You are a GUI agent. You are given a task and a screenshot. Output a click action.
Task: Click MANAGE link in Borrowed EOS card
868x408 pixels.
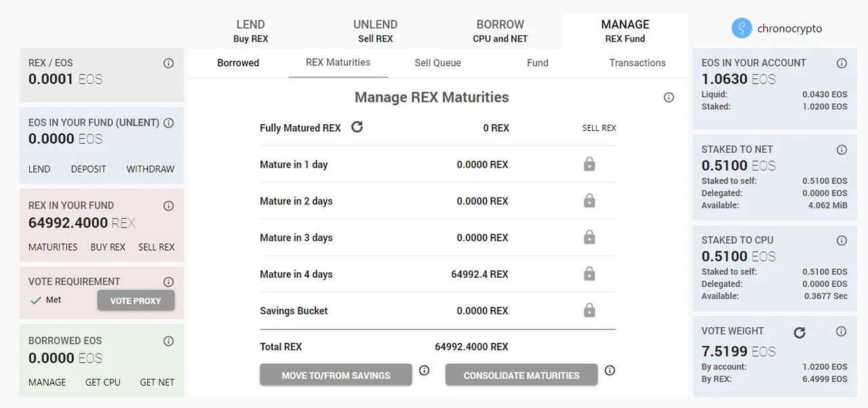[47, 382]
